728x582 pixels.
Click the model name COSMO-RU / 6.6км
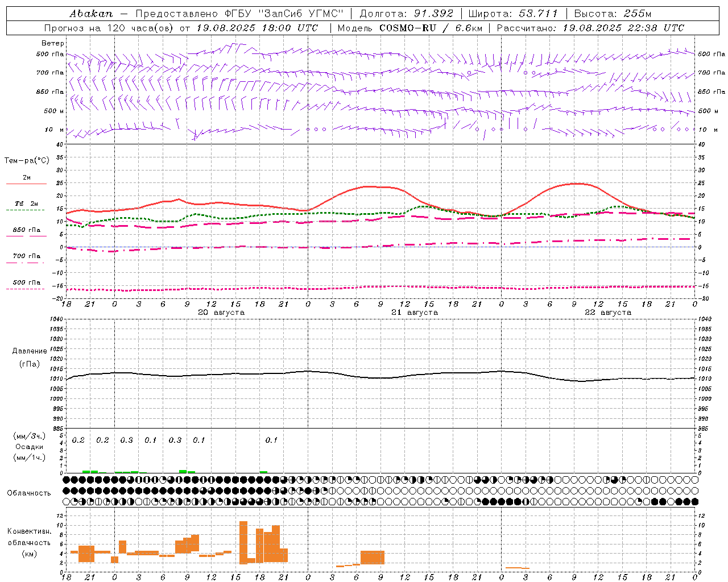[431, 28]
